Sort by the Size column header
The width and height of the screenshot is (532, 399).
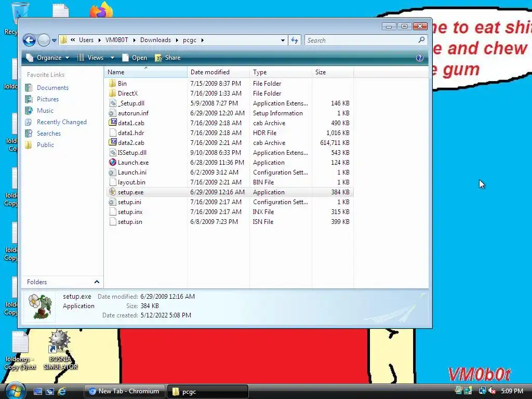332,72
